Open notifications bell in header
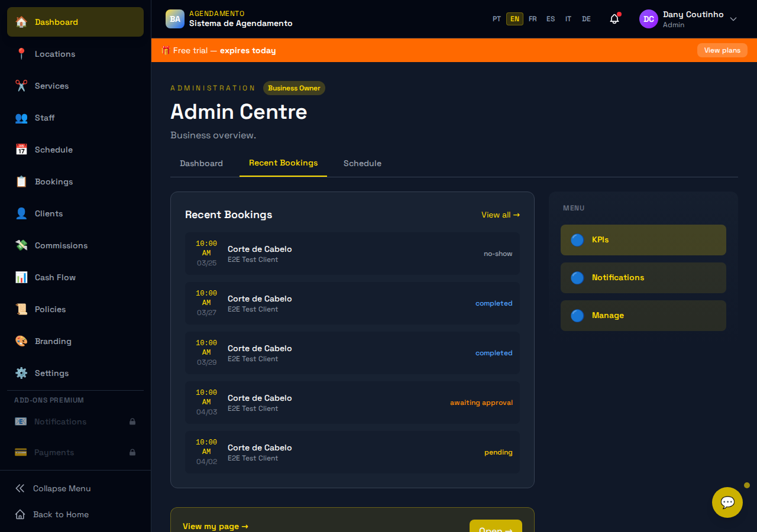Viewport: 757px width, 532px height. [614, 19]
